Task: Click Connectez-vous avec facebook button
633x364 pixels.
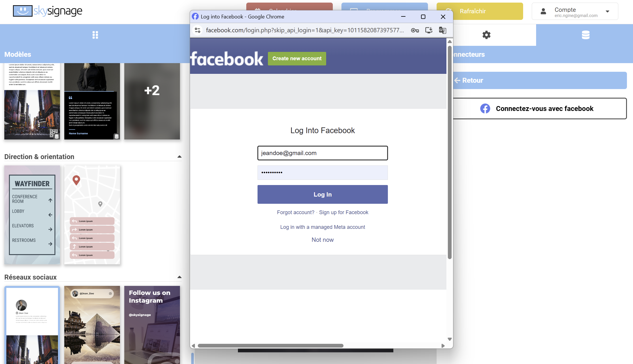Action: point(540,109)
